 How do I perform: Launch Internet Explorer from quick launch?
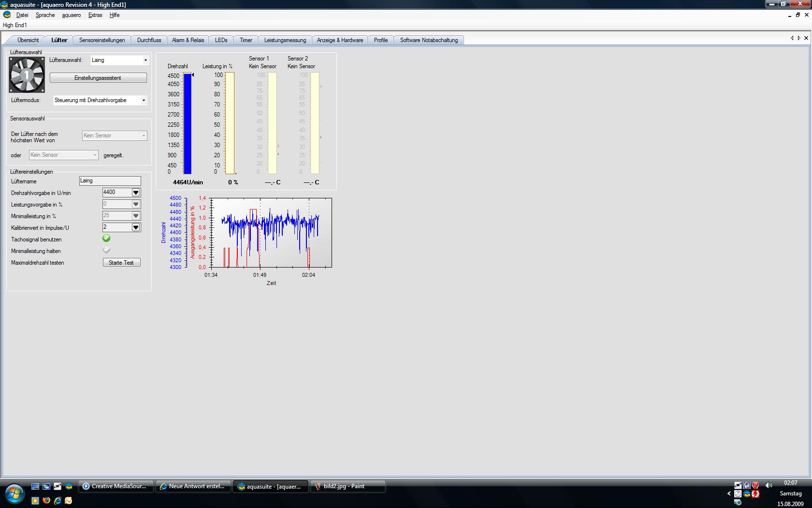click(58, 500)
